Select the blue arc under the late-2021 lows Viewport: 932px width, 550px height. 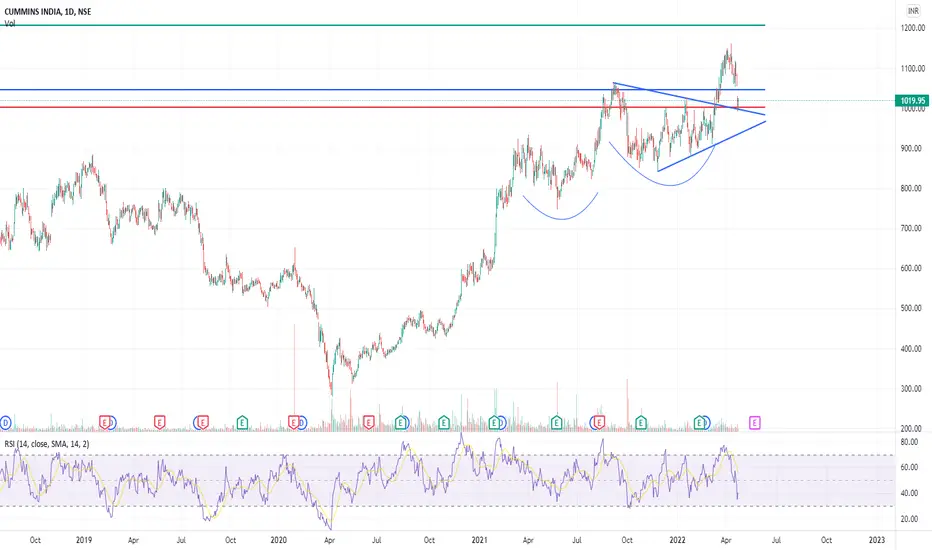coord(669,185)
